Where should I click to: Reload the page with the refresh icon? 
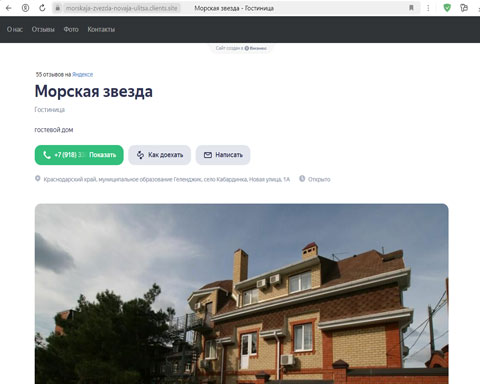[x=42, y=8]
